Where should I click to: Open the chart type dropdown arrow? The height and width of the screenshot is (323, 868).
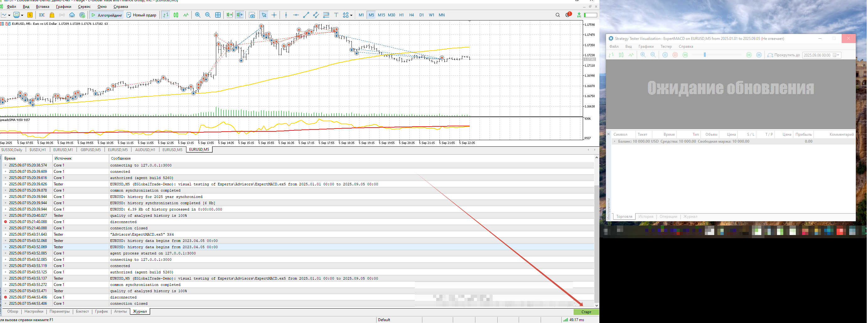pos(9,15)
